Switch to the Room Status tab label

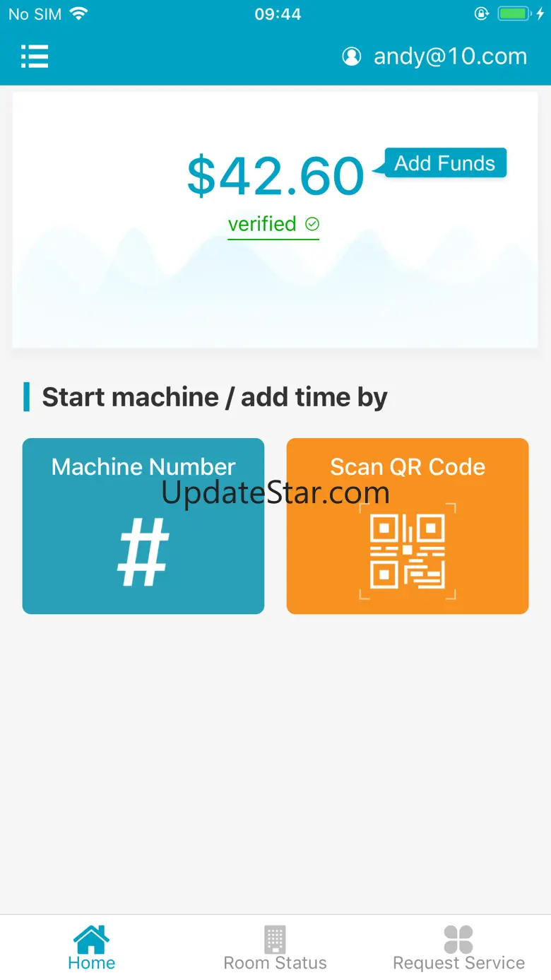pyautogui.click(x=275, y=963)
